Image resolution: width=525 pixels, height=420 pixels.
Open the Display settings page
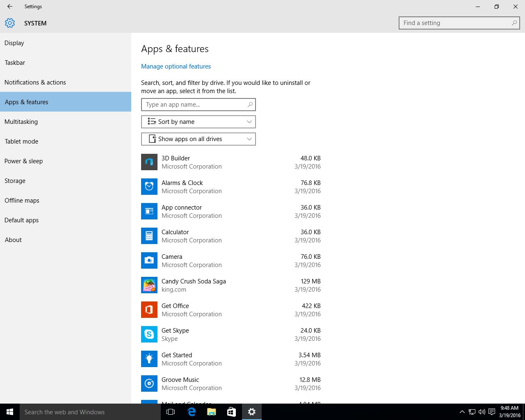pyautogui.click(x=66, y=43)
